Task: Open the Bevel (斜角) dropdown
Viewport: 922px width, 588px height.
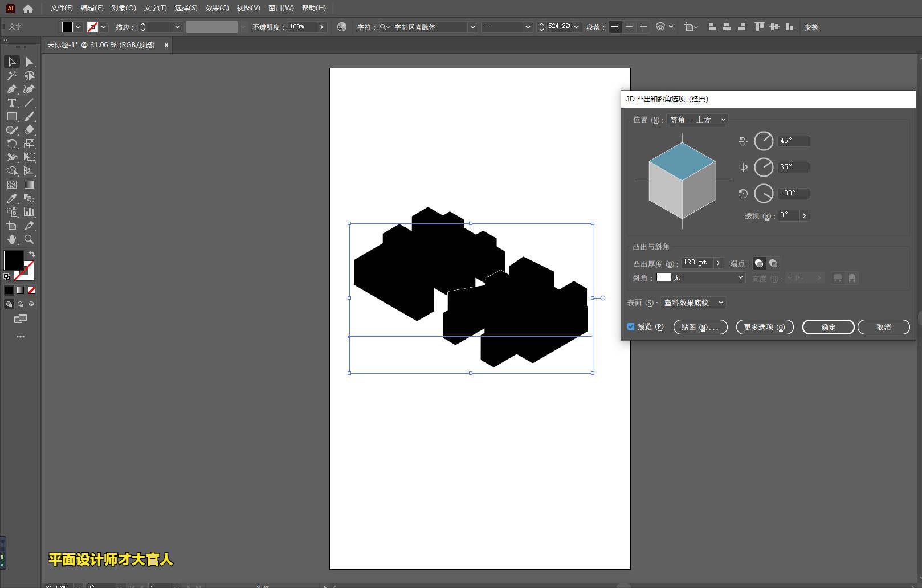Action: click(x=700, y=277)
